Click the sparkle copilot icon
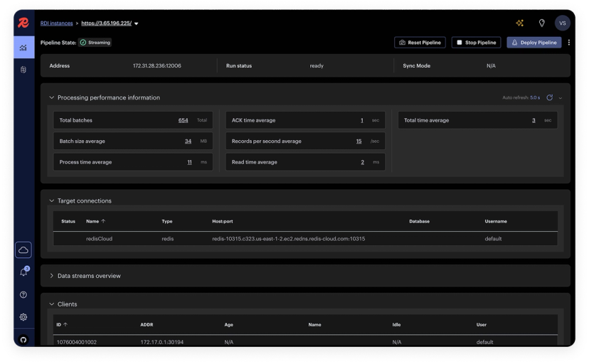Screen dimensions: 589x364 [x=520, y=23]
